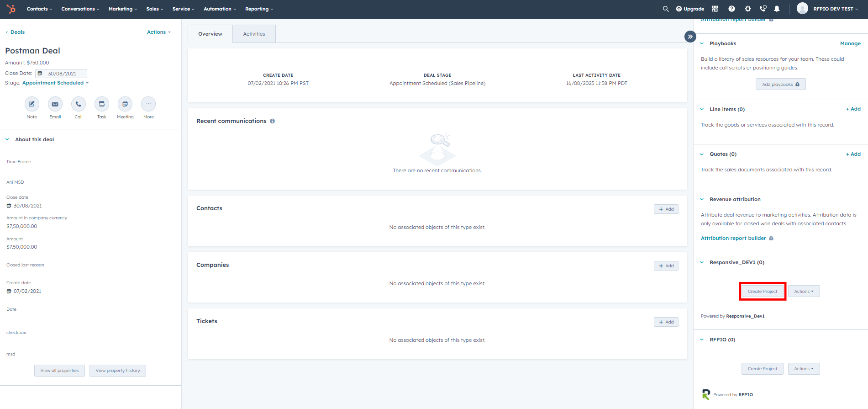Click View all properties
Viewport: 868px width, 409px height.
coord(59,371)
